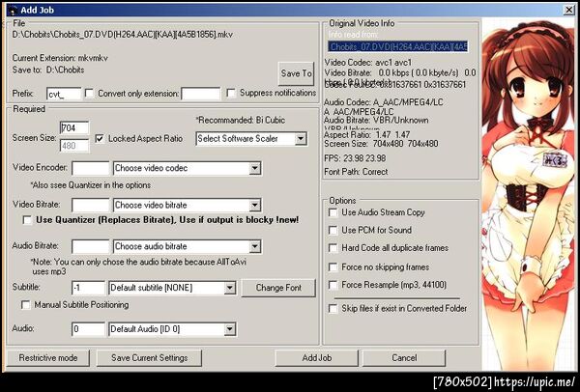Click the Video Encoder value field
The image size is (580, 392).
pos(91,168)
